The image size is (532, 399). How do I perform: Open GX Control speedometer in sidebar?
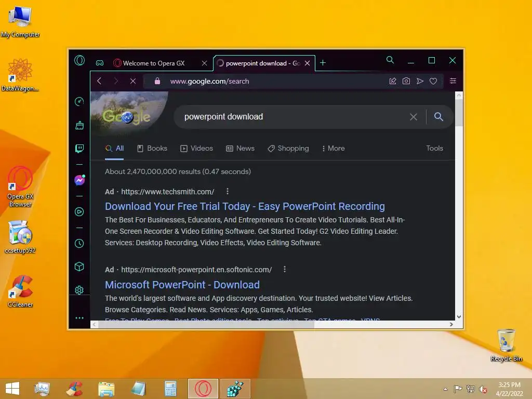[79, 101]
